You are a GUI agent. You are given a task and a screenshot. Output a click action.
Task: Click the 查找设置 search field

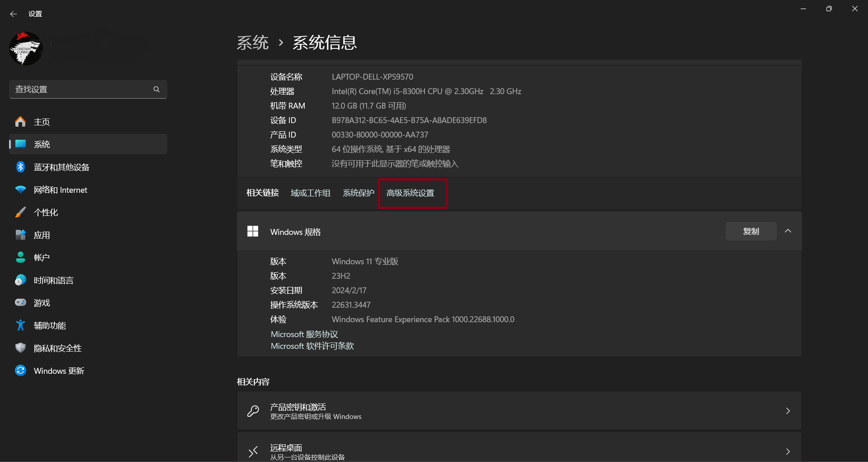[81, 89]
